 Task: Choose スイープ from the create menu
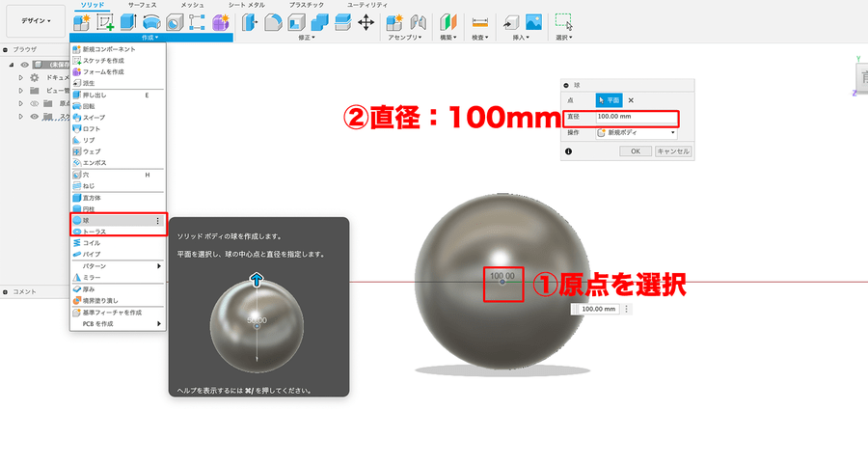tap(118, 118)
